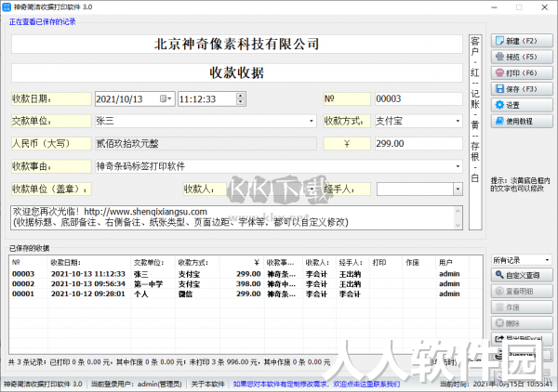The height and width of the screenshot is (392, 558).
Task: Click the 作废 column header in table
Action: coord(419,262)
